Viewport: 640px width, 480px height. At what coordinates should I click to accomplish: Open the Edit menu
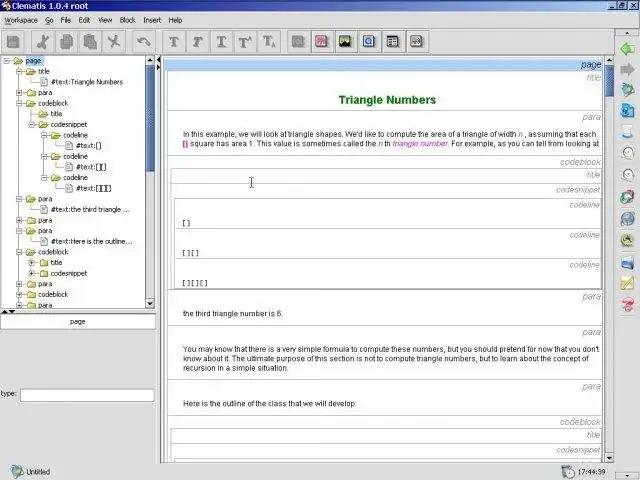coord(84,20)
